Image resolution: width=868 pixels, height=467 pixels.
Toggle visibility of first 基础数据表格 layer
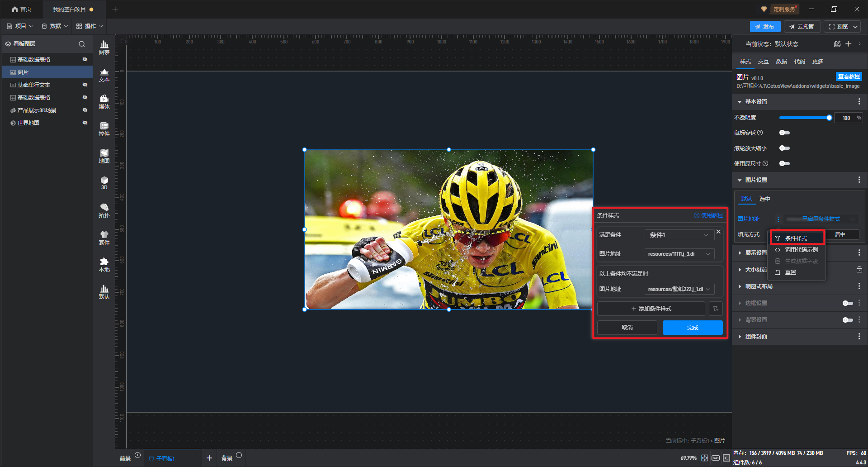point(85,60)
